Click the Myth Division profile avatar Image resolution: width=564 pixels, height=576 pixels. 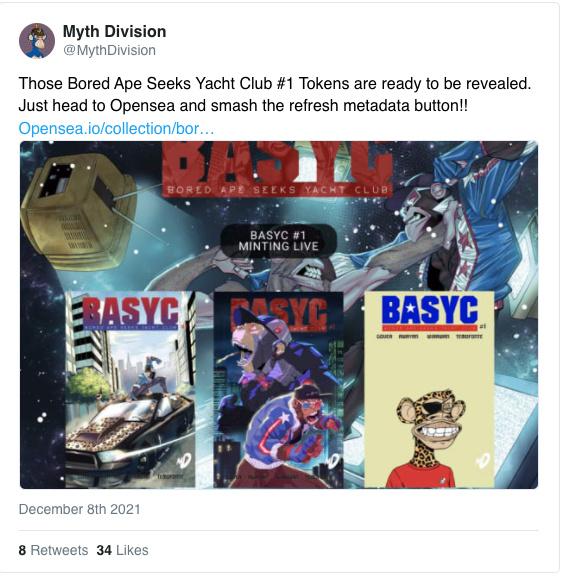click(x=37, y=41)
